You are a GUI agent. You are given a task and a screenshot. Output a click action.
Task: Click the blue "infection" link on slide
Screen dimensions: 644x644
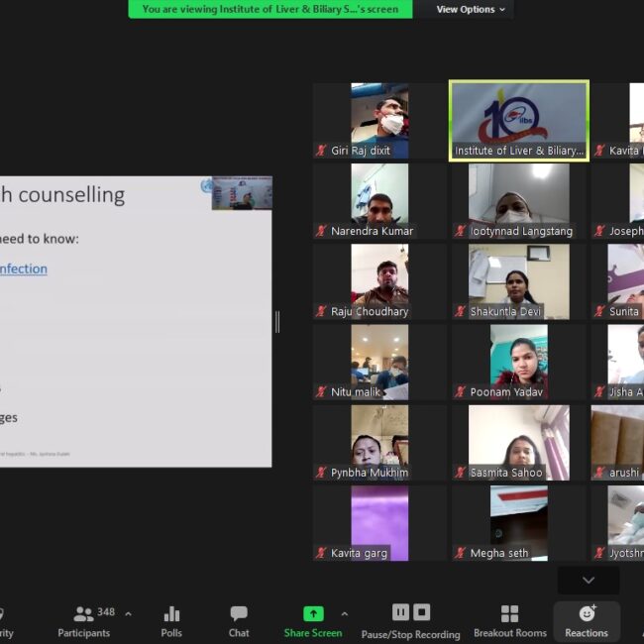point(24,268)
